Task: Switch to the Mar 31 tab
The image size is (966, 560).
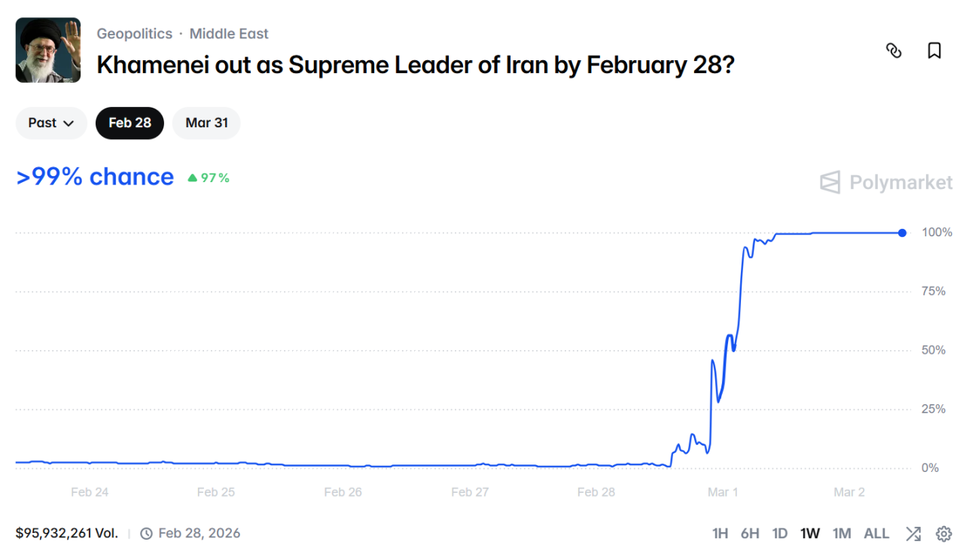Action: [x=206, y=123]
